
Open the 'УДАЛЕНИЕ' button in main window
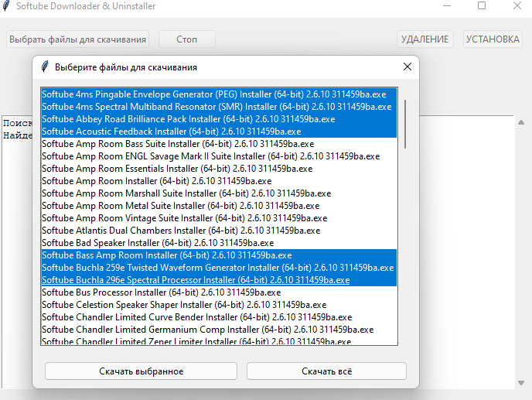click(x=425, y=39)
